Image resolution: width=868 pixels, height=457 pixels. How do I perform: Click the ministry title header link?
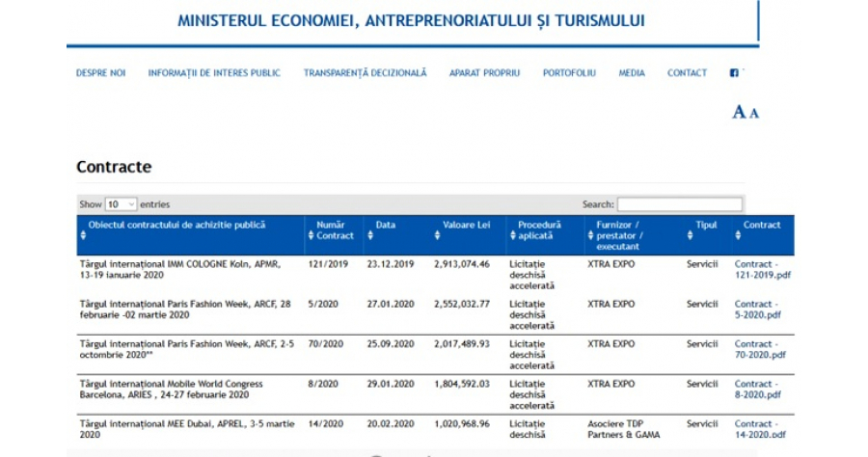coord(411,21)
